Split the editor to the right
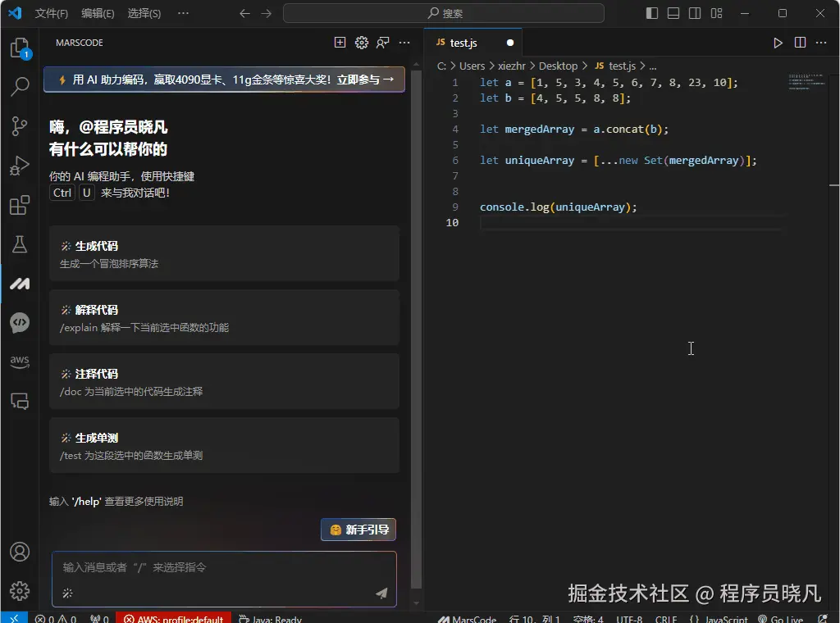The height and width of the screenshot is (623, 840). [800, 43]
